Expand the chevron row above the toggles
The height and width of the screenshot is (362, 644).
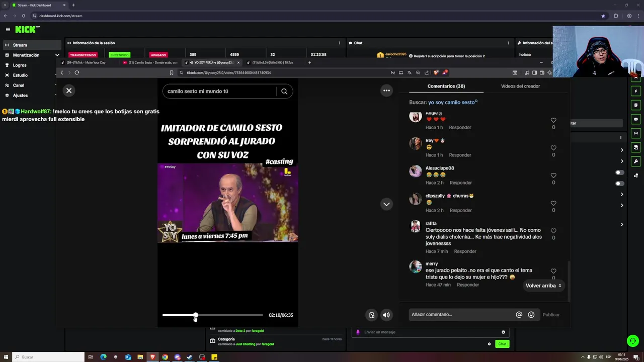click(622, 161)
